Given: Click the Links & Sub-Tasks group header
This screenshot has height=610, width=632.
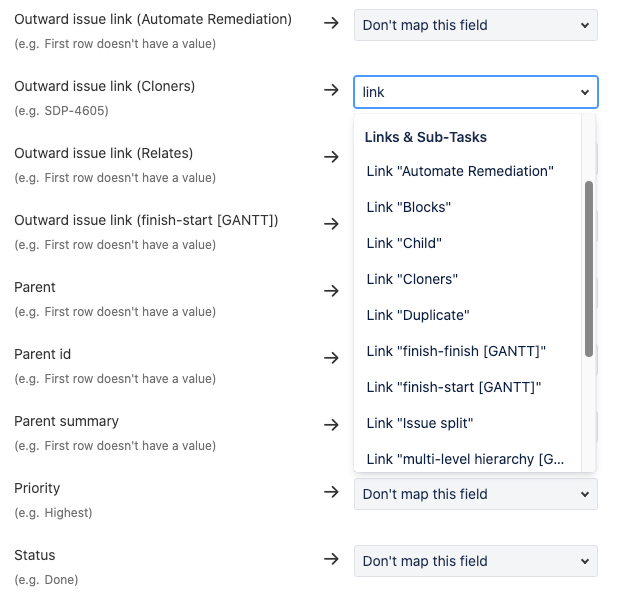Looking at the screenshot, I should [426, 137].
